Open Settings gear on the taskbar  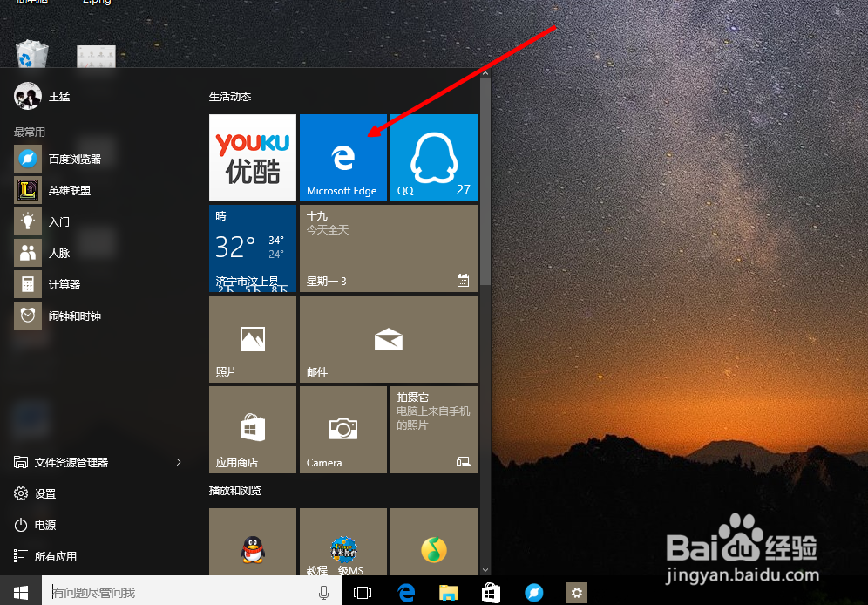coord(577,593)
